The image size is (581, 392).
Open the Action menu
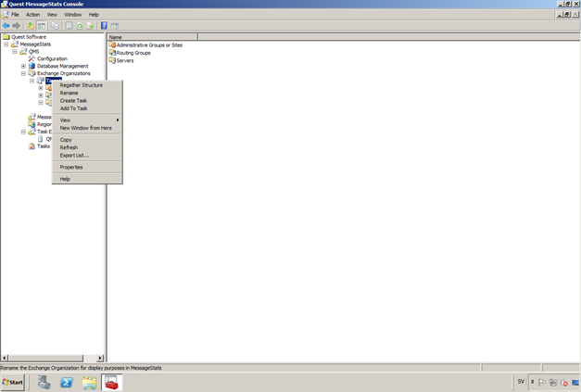pyautogui.click(x=32, y=15)
